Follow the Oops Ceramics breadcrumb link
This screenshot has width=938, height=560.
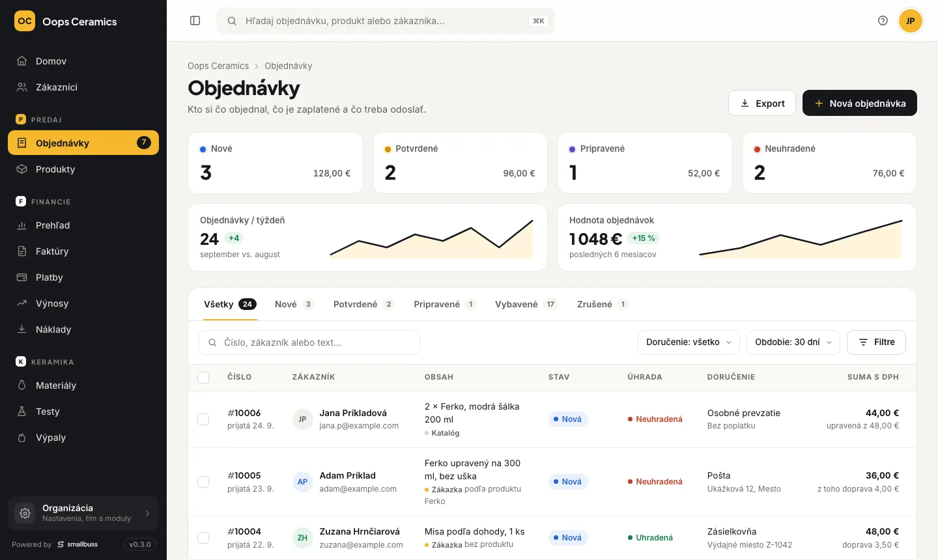click(x=218, y=66)
